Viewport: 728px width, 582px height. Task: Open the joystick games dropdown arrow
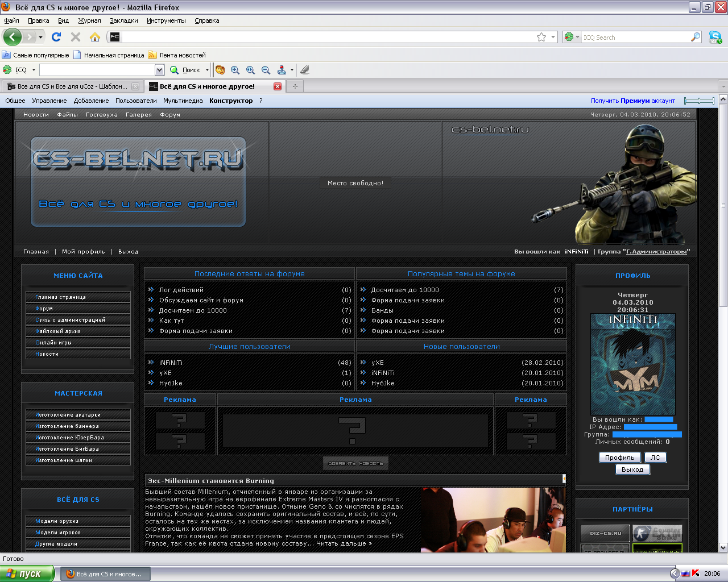292,70
